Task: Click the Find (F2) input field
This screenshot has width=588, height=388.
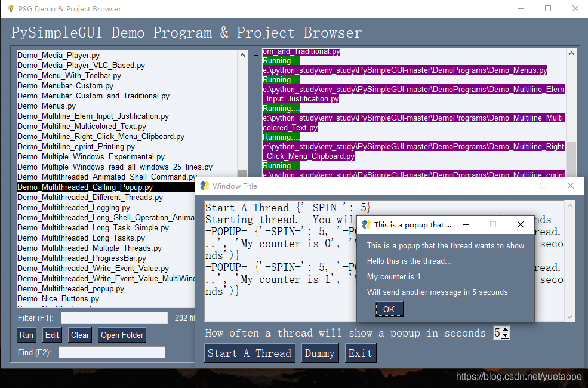Action: [x=112, y=352]
